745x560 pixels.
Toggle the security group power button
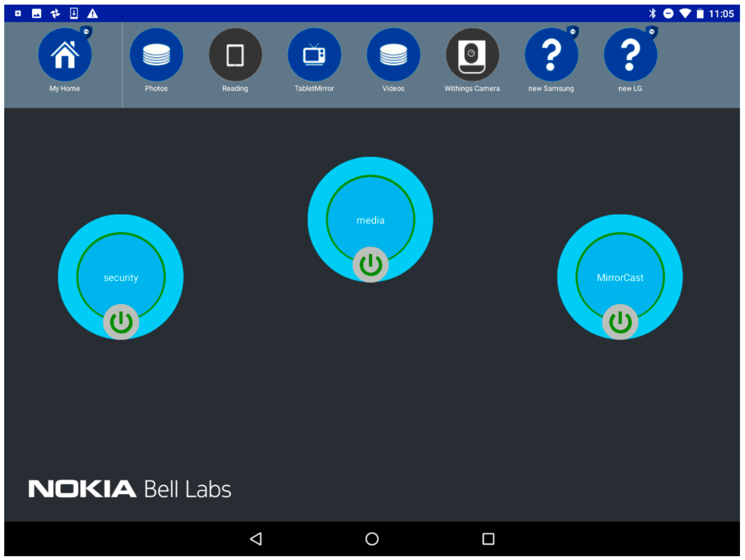tap(121, 322)
